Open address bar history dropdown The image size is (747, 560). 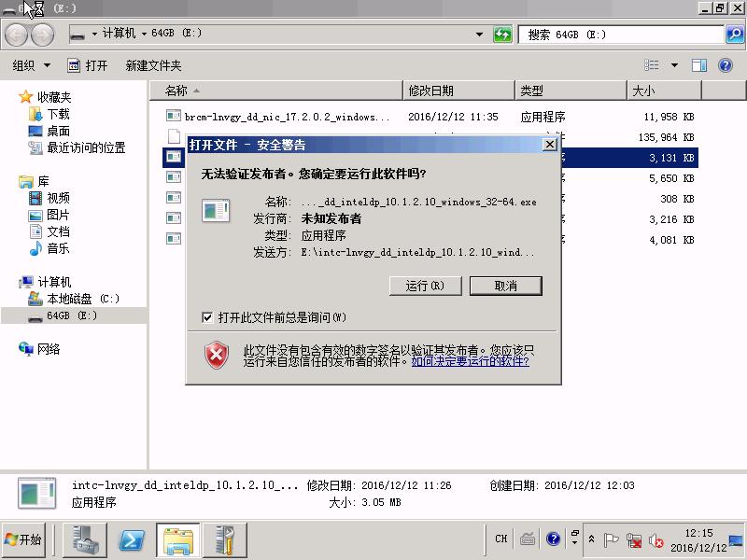coord(480,35)
